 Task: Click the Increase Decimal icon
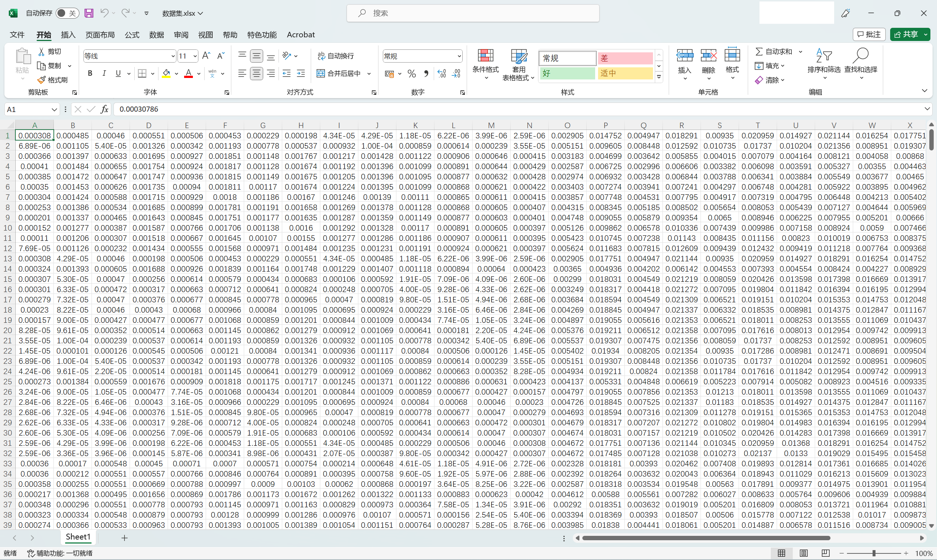(442, 74)
